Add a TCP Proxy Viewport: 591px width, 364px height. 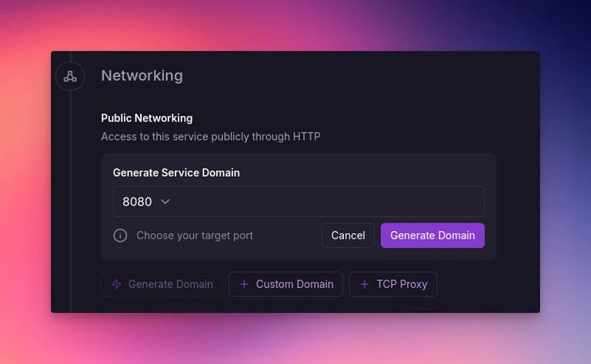coord(393,284)
